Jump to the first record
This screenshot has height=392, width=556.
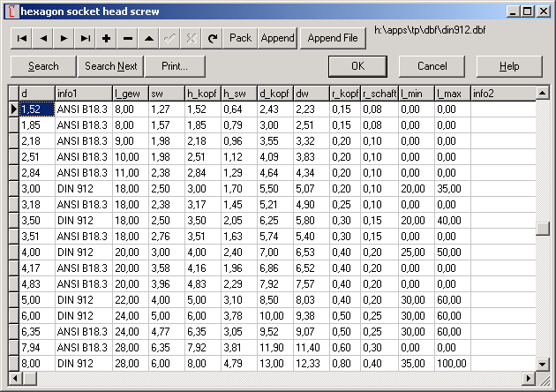(21, 38)
